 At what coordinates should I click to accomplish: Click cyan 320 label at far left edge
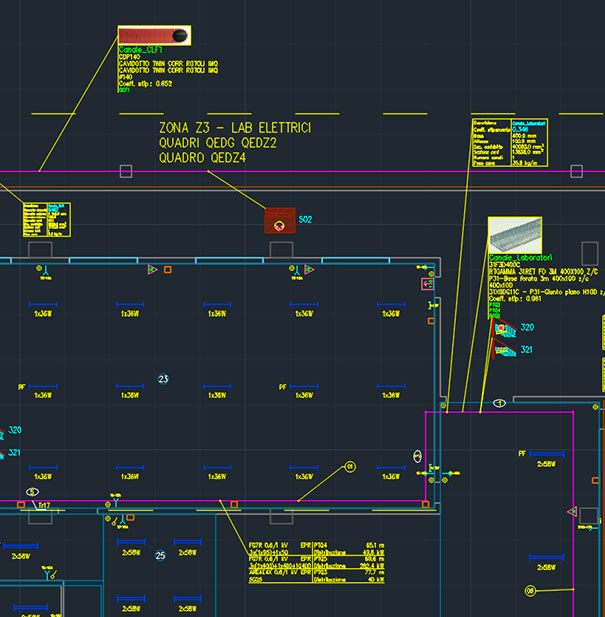coord(15,430)
